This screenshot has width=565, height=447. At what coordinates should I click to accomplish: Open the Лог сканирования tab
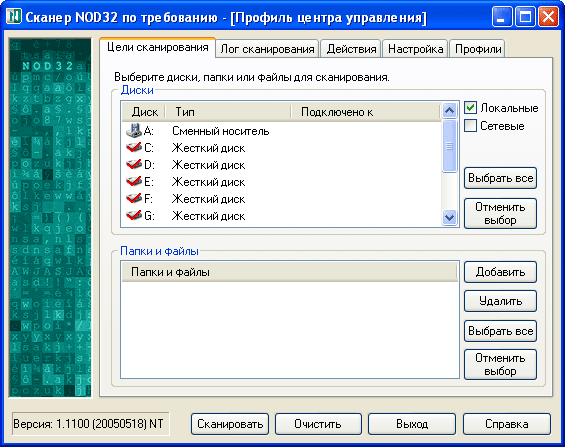click(267, 49)
